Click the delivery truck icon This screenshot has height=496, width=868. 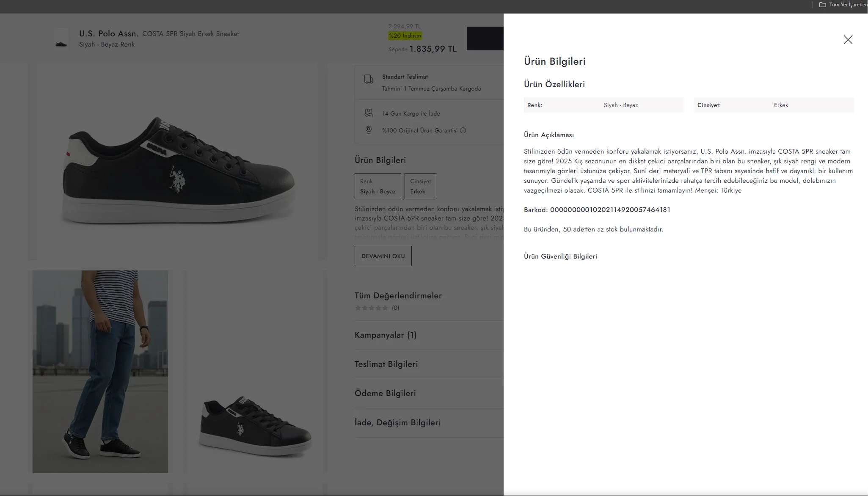[369, 79]
